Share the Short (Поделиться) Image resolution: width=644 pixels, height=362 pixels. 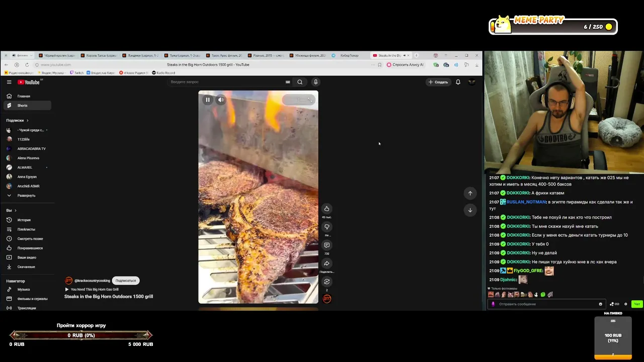click(327, 263)
